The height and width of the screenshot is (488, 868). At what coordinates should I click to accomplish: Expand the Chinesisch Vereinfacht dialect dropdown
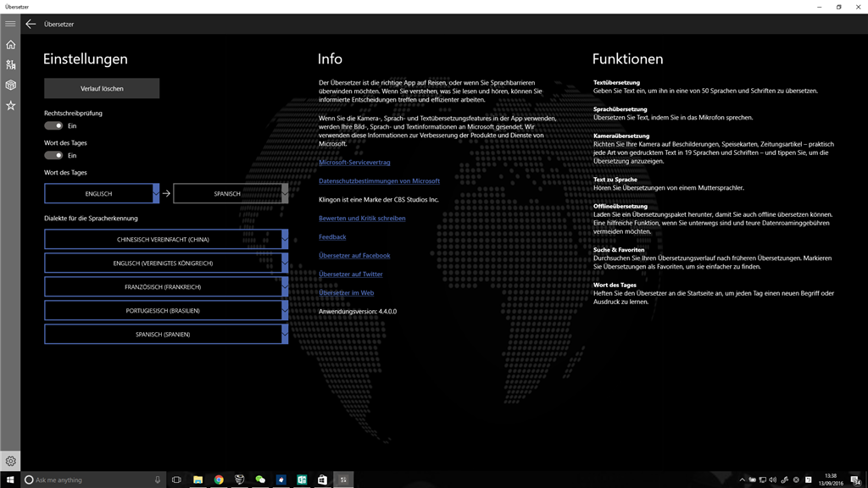(x=165, y=239)
